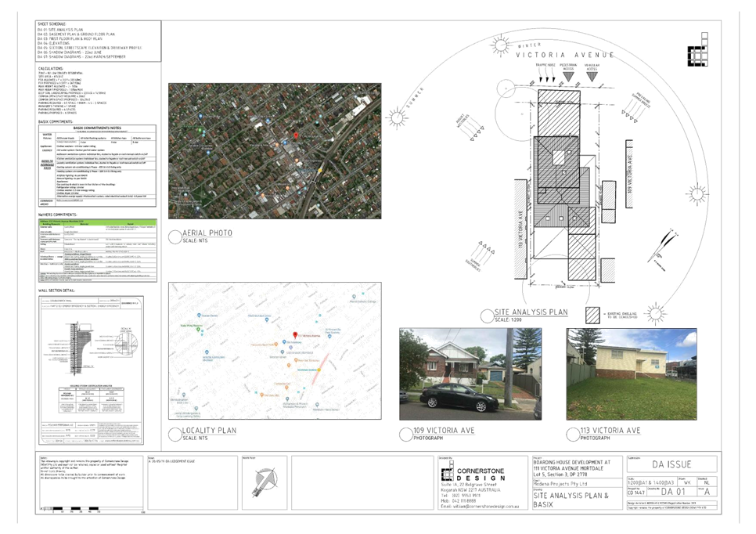Click the sun symbol at top of sun-path arc
This screenshot has height=534, width=756.
click(x=496, y=47)
